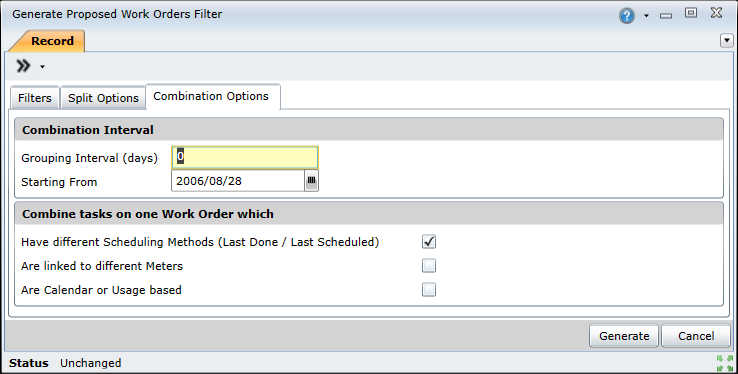Click the blue help question mark icon
This screenshot has width=738, height=374.
[626, 16]
